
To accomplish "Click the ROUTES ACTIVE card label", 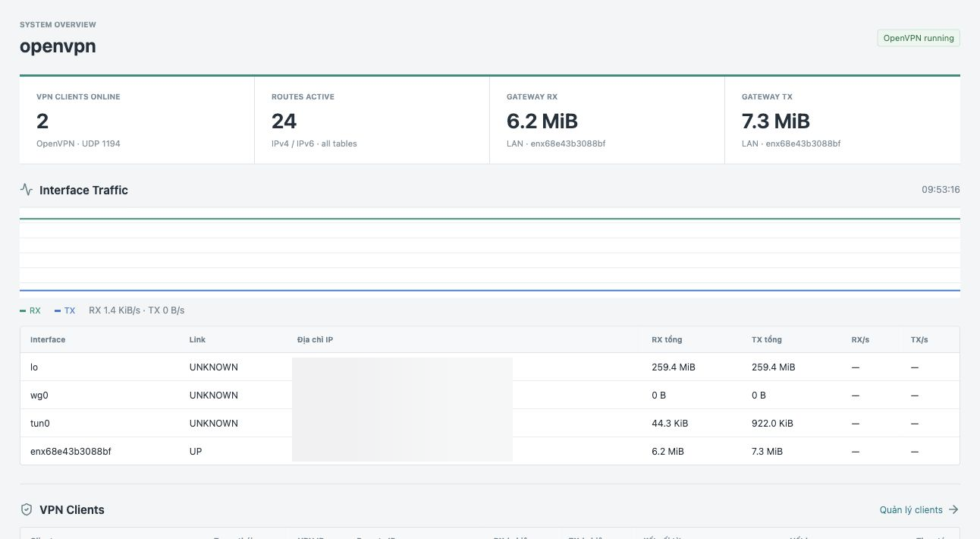I will coord(303,97).
